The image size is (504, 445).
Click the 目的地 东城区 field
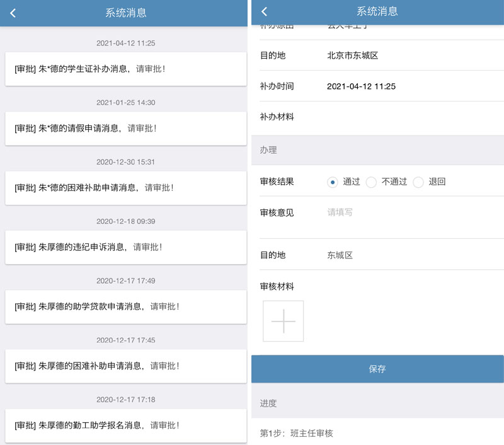[340, 255]
